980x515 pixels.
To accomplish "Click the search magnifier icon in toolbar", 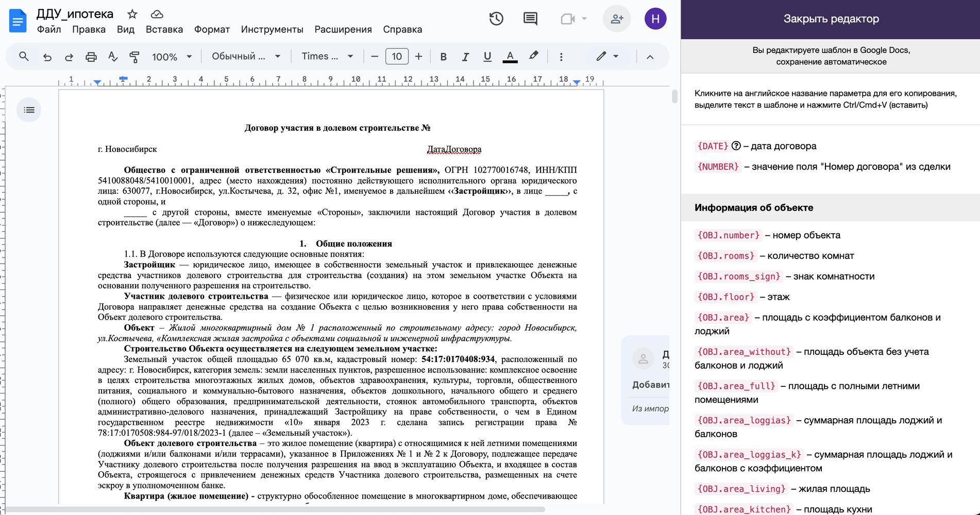I will (24, 56).
